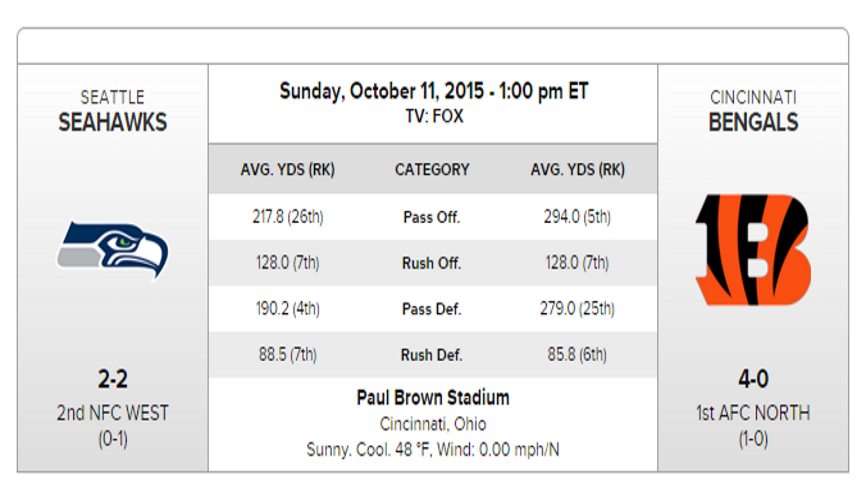
Task: Click the Cincinnati Bengals striped B logo
Action: (752, 249)
